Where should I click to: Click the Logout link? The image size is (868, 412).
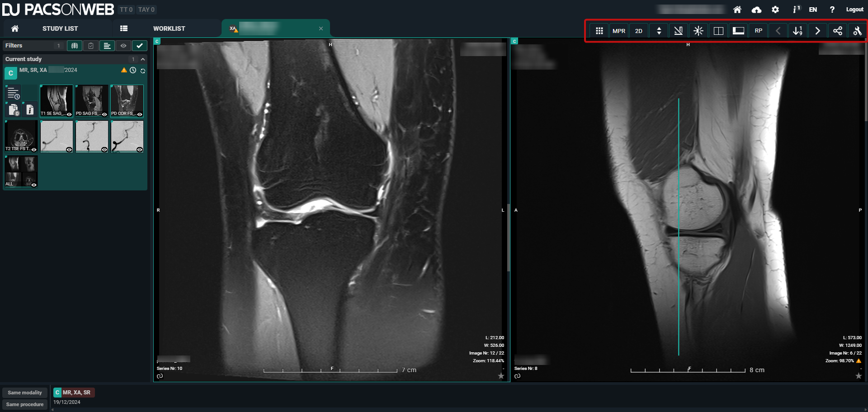click(854, 9)
